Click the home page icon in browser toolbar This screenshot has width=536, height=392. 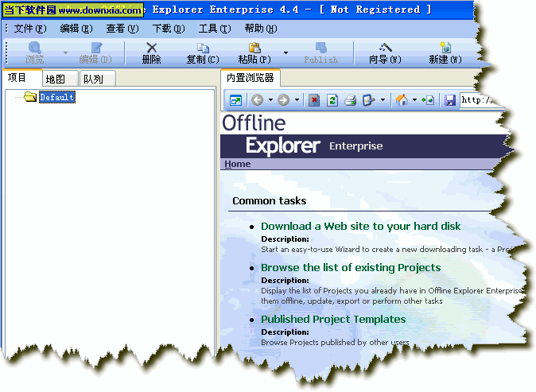point(402,100)
